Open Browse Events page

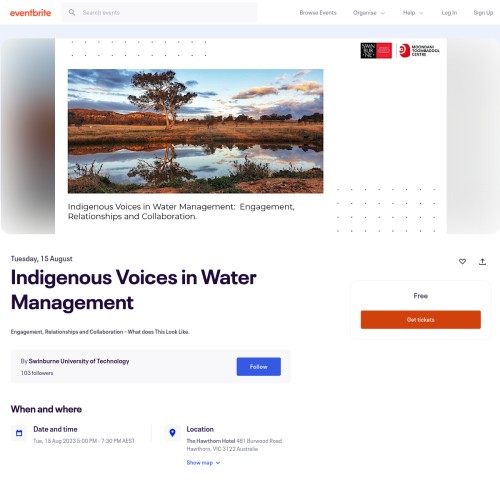tap(318, 13)
